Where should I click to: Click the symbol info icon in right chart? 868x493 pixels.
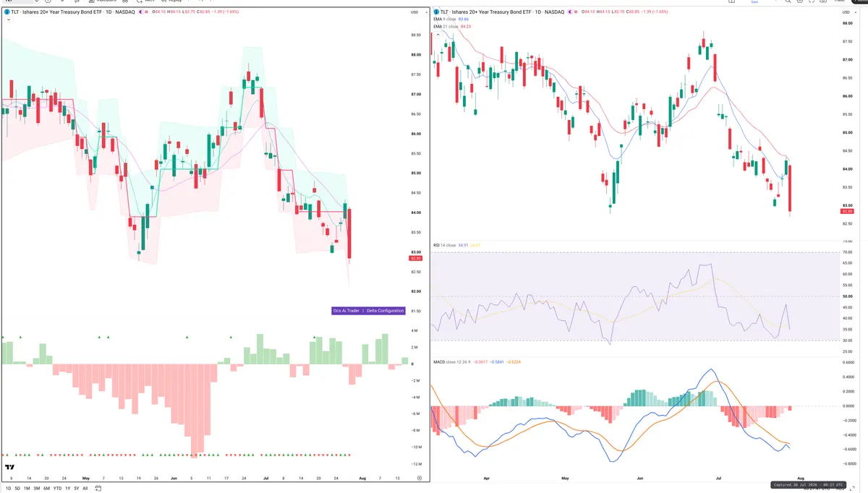click(x=437, y=12)
